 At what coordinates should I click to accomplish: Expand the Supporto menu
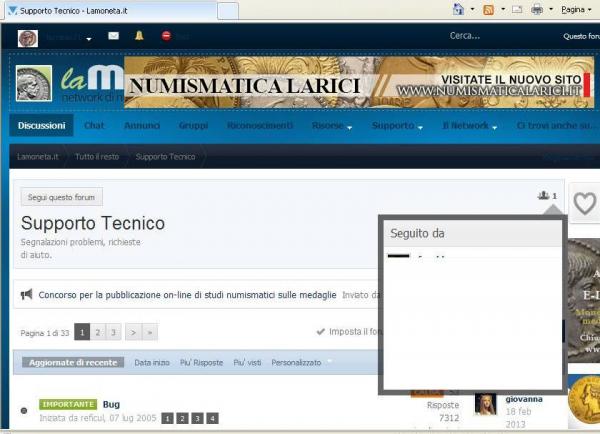coord(397,126)
